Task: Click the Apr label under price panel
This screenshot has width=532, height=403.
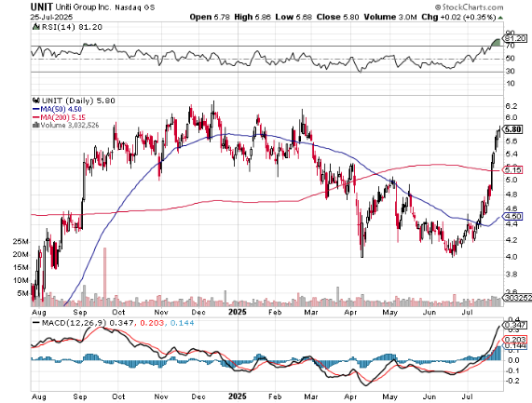Action: click(x=350, y=312)
